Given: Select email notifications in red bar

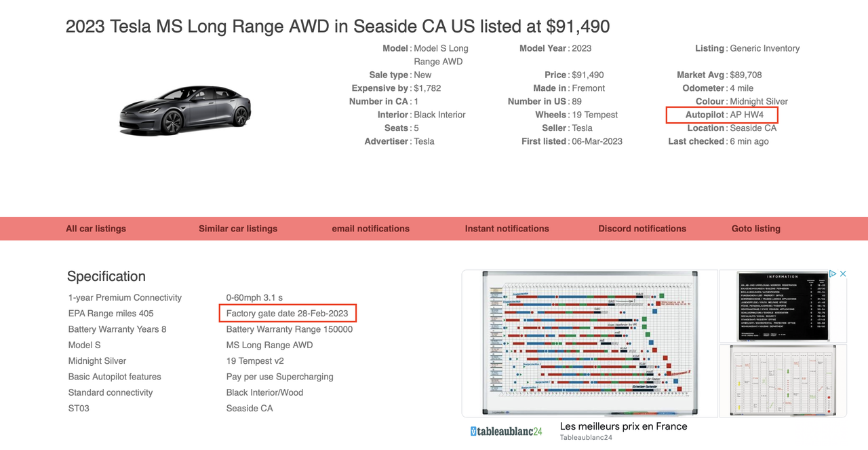Looking at the screenshot, I should tap(370, 229).
